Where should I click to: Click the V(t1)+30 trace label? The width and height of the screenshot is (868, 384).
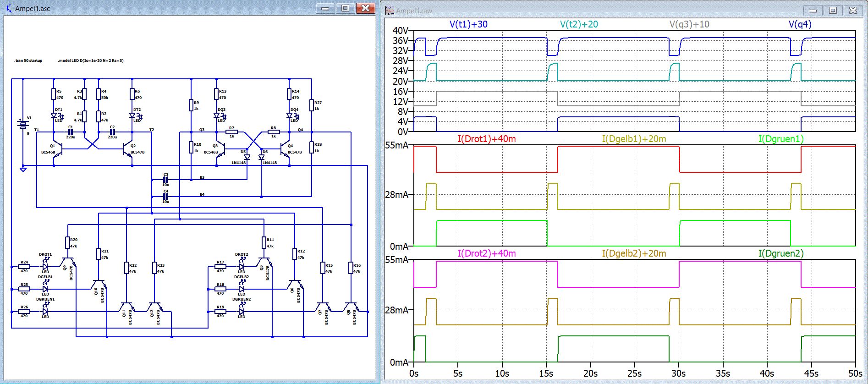point(468,24)
